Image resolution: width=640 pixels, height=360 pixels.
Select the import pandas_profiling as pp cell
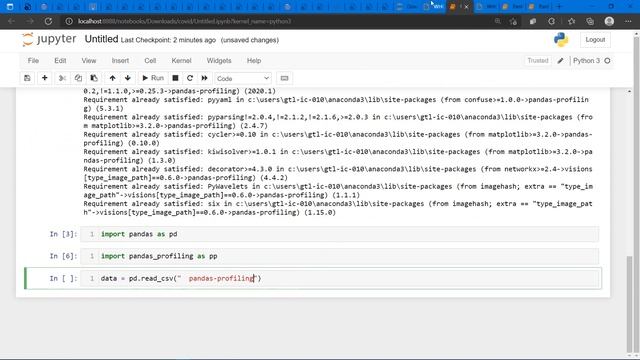[x=339, y=256]
